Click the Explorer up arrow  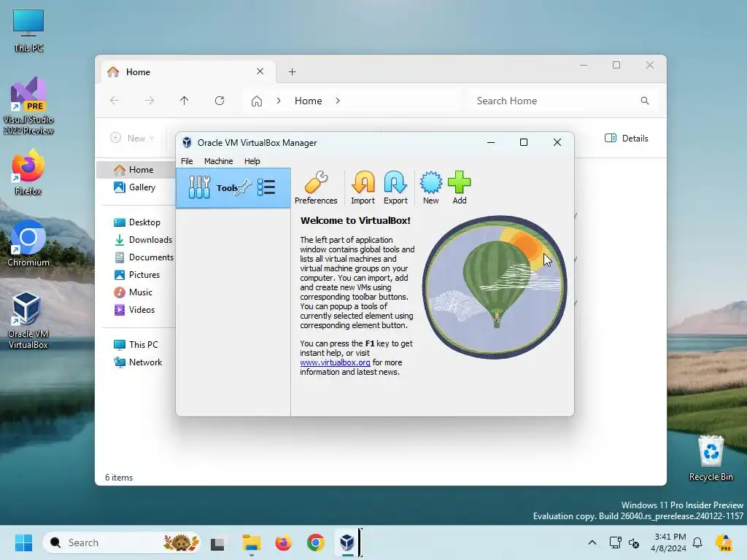(x=185, y=101)
